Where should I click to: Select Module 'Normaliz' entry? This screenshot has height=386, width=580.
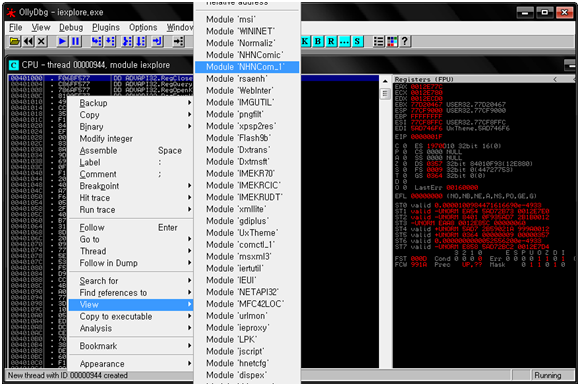coord(247,43)
